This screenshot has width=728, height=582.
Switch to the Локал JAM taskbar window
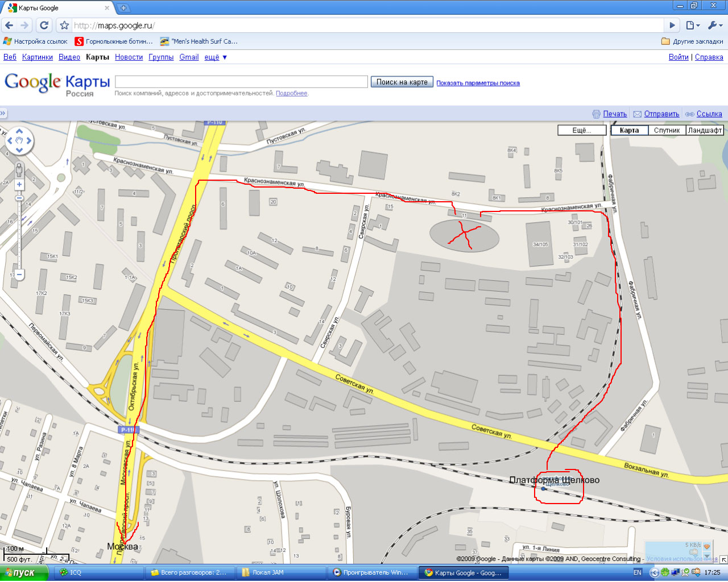tap(280, 573)
